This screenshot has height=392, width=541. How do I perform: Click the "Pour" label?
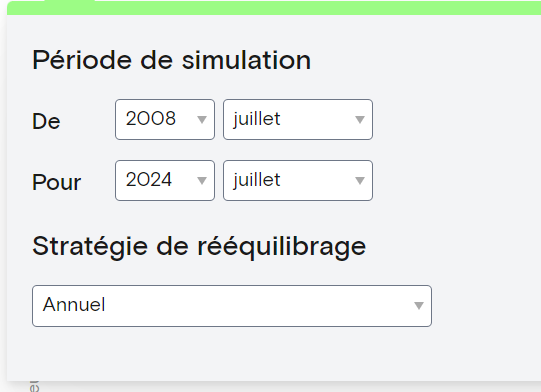click(x=57, y=182)
